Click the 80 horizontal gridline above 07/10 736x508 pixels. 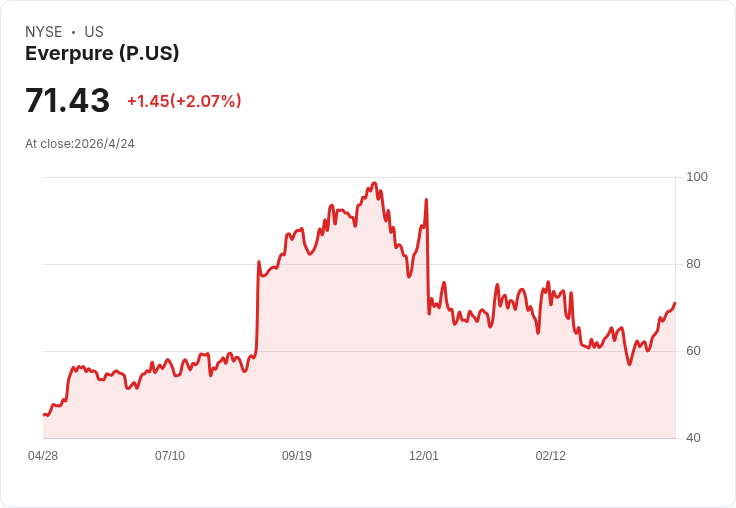coord(170,264)
